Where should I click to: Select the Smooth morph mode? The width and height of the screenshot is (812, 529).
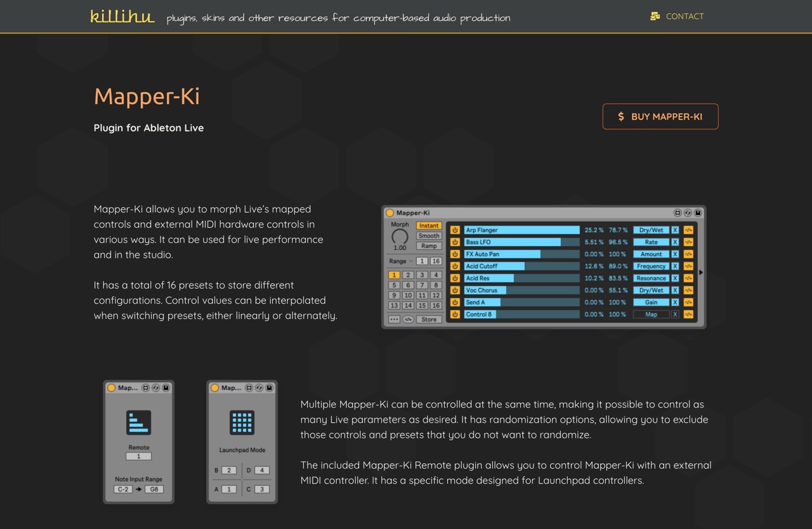pos(429,235)
